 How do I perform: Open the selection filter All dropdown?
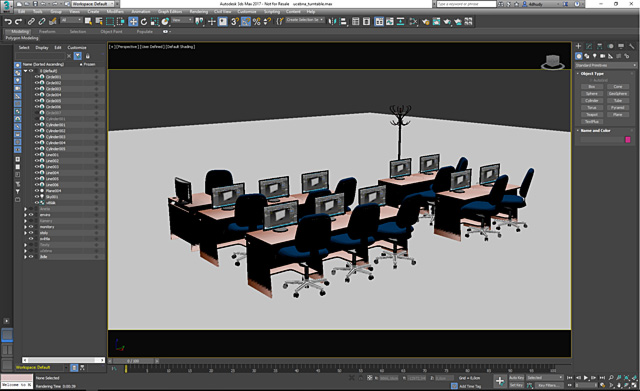coord(71,20)
